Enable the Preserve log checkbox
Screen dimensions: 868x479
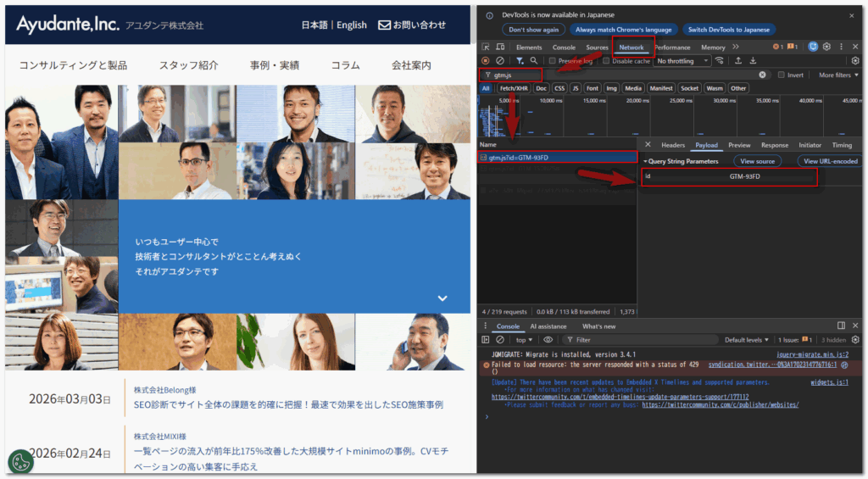pos(553,61)
